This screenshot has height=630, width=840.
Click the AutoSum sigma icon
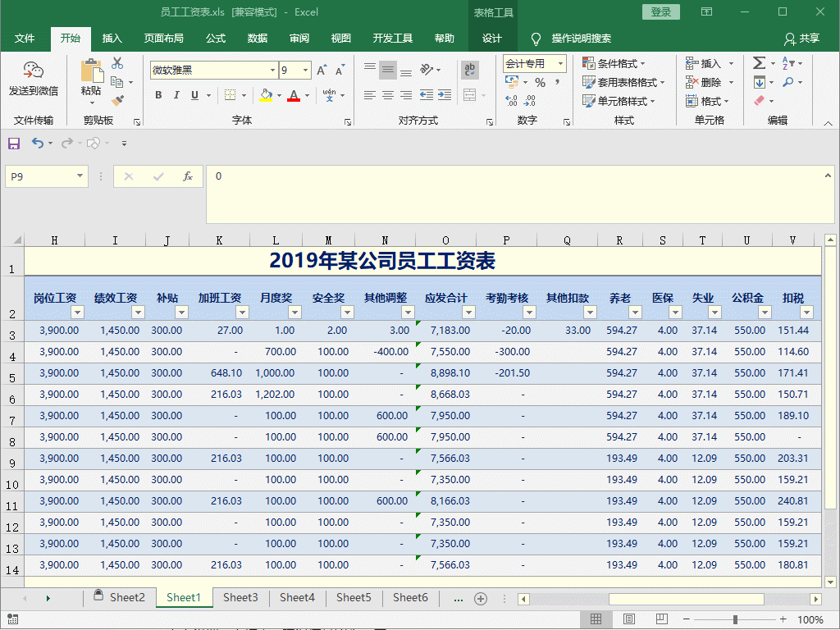coord(759,63)
